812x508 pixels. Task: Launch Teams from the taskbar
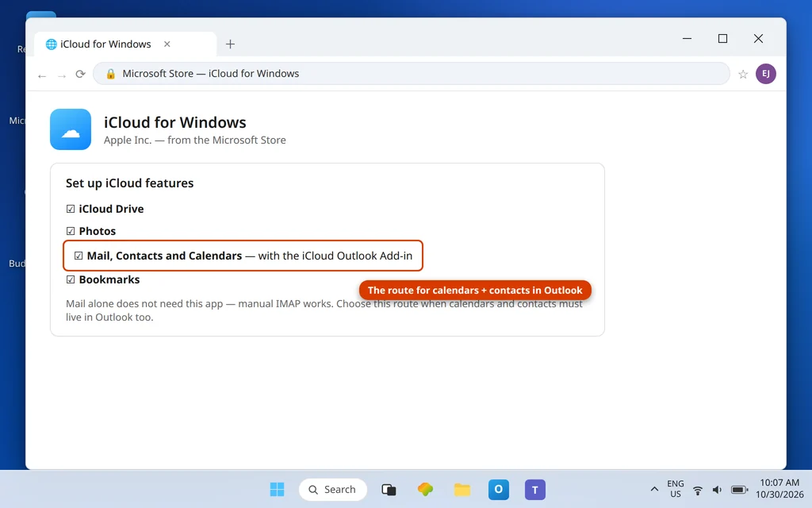tap(535, 489)
